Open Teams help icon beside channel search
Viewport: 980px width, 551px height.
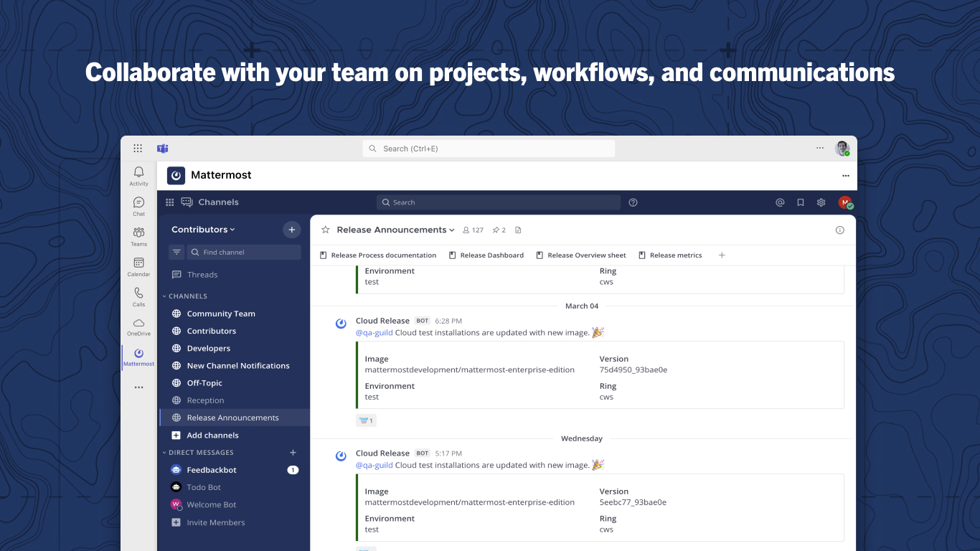(633, 202)
